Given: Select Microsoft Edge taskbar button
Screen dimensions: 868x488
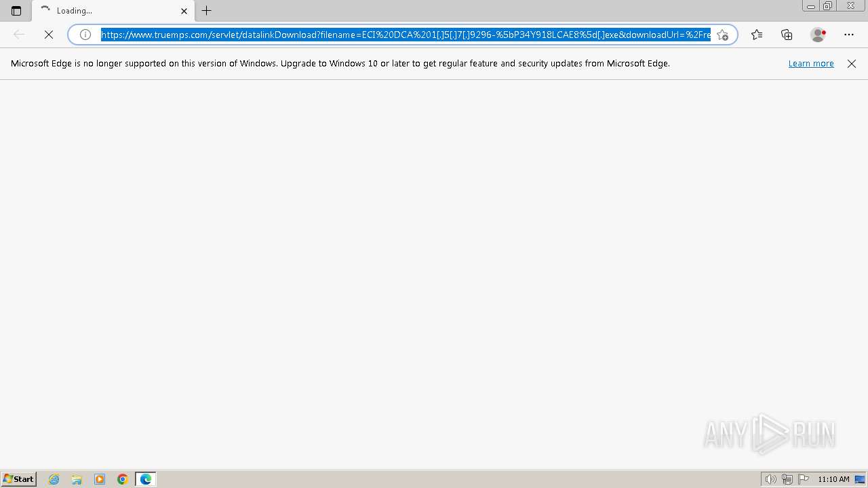Looking at the screenshot, I should click(146, 479).
